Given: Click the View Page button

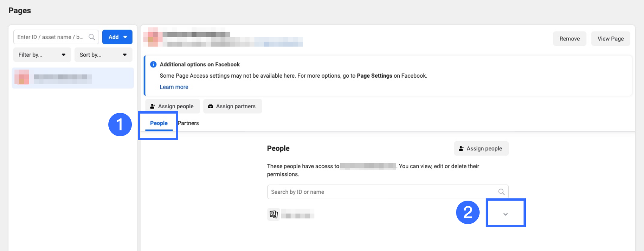Looking at the screenshot, I should click(x=610, y=39).
